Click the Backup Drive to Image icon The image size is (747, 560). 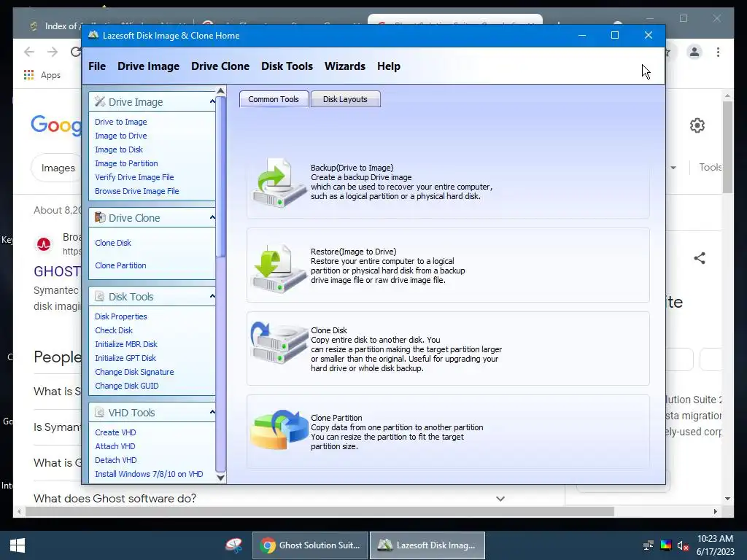point(279,182)
